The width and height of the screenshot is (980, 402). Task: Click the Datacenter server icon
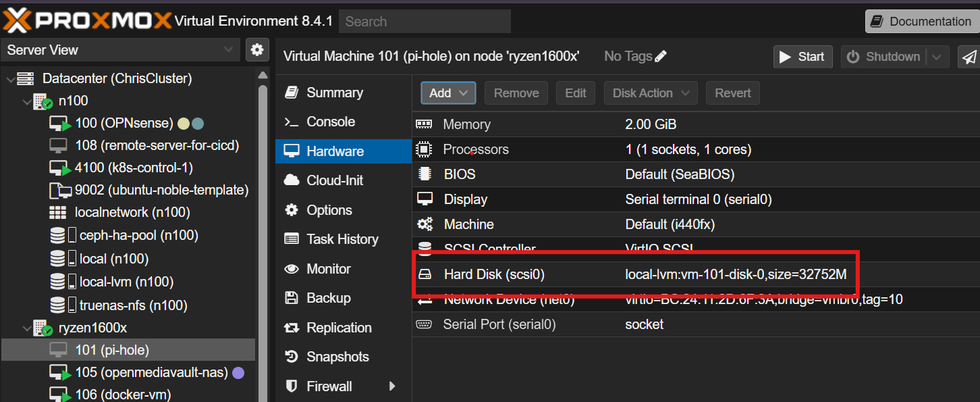25,78
